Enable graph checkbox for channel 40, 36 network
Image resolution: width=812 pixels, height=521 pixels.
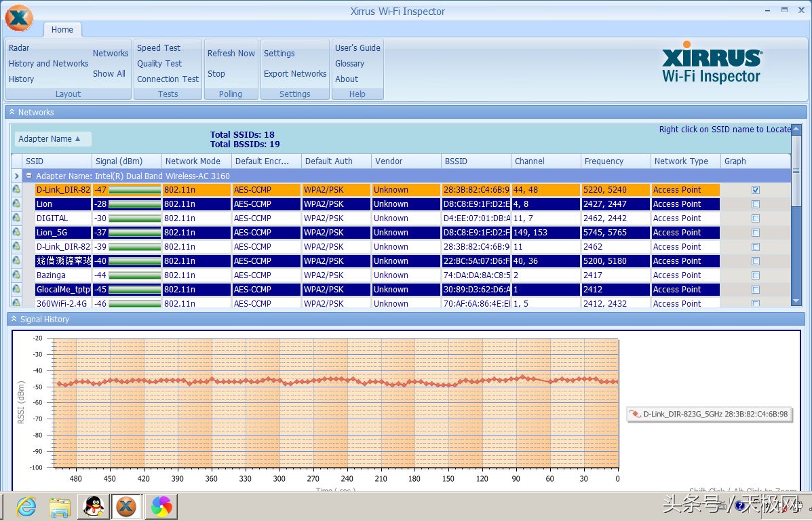point(756,261)
